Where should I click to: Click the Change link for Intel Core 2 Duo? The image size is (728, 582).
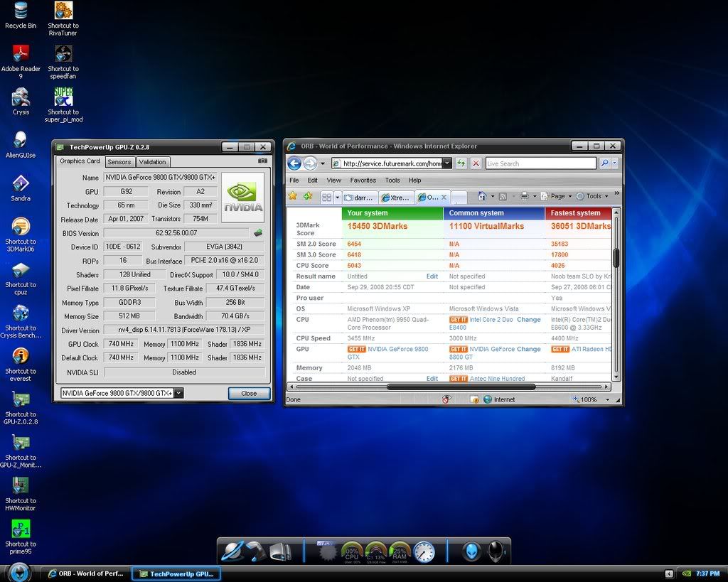[529, 319]
